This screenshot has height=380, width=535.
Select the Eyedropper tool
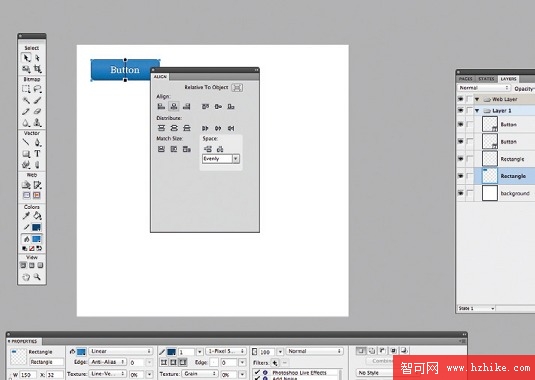click(26, 216)
